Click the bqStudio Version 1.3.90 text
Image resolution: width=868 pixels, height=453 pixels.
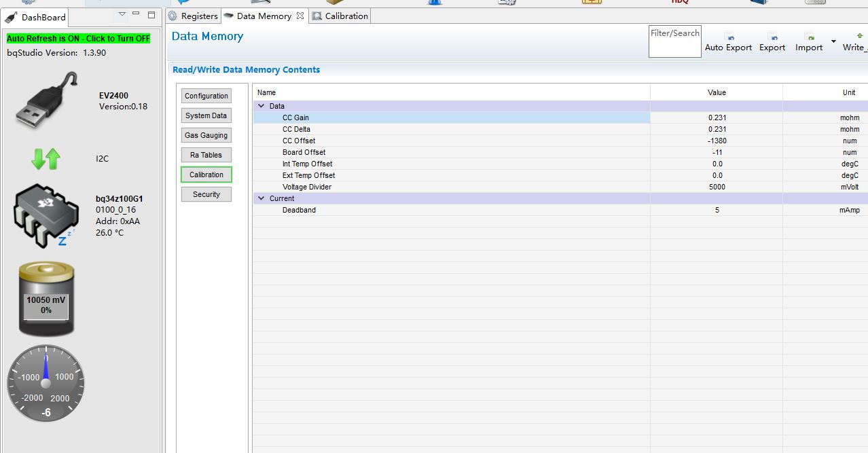(x=56, y=52)
